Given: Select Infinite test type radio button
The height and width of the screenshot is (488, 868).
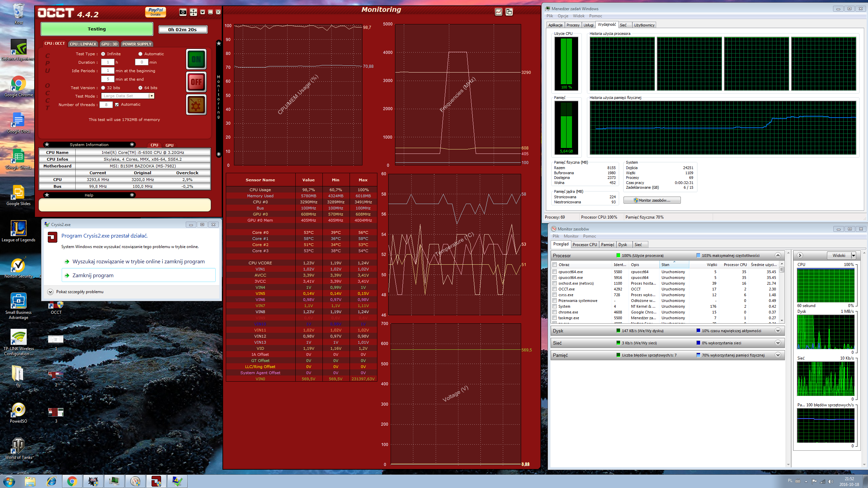Looking at the screenshot, I should pyautogui.click(x=103, y=54).
